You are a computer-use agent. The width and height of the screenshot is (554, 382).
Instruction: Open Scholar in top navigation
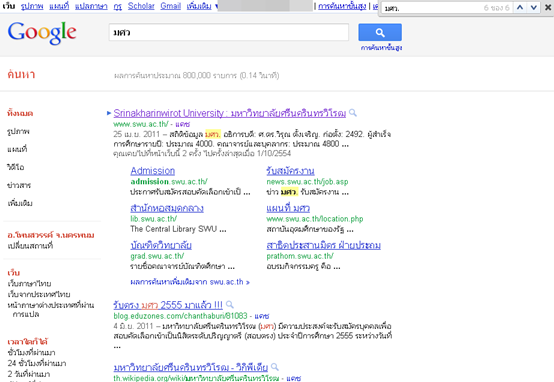141,6
